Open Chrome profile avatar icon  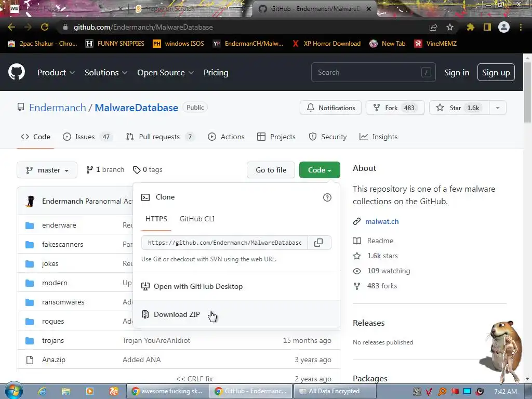[x=503, y=27]
